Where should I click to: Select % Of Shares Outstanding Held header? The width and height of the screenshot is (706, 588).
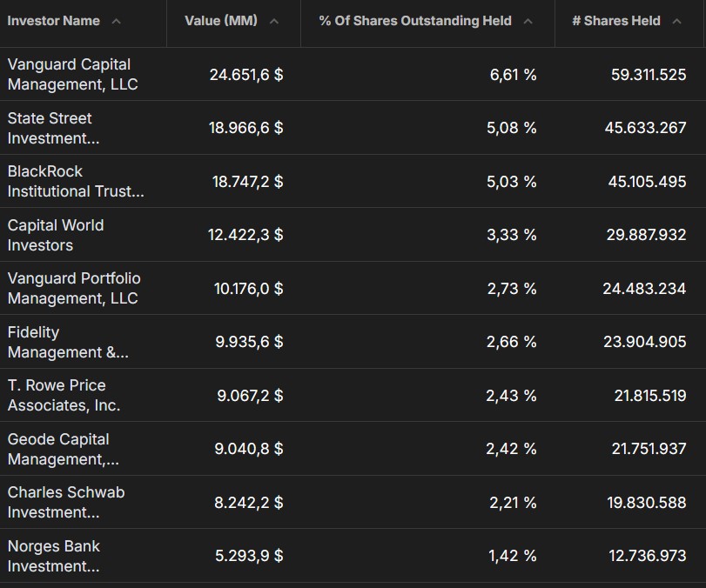415,21
